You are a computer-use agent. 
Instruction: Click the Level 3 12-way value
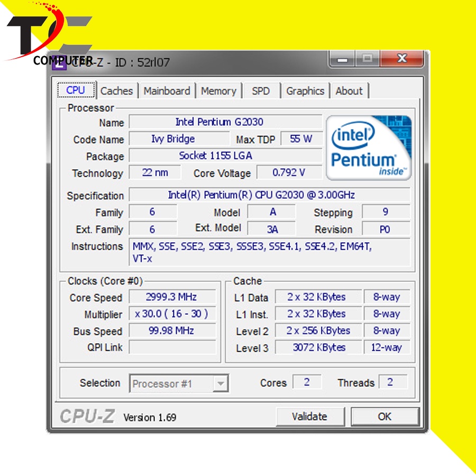click(x=387, y=347)
